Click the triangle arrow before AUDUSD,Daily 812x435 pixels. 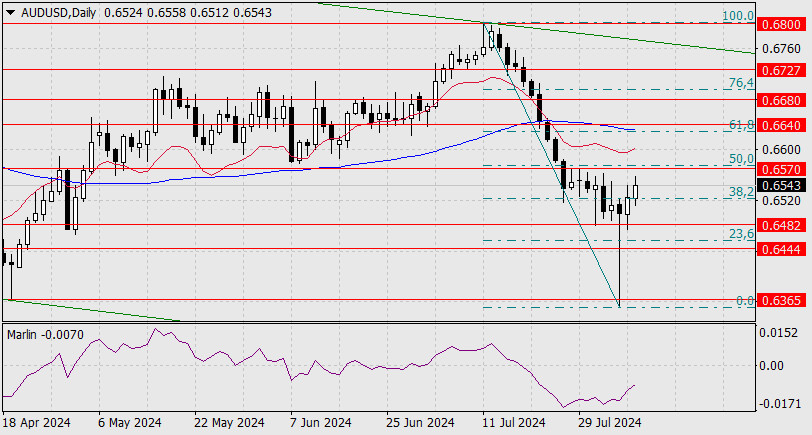click(12, 13)
